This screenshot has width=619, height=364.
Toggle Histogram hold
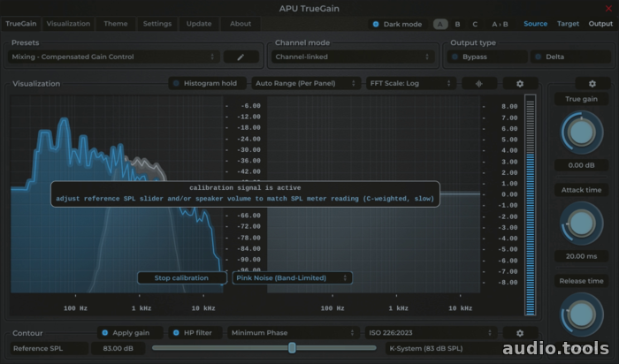(x=207, y=84)
